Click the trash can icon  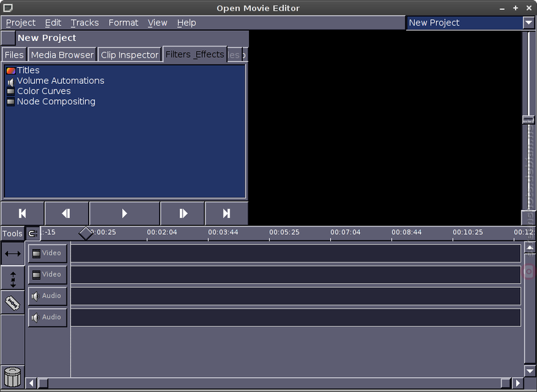pyautogui.click(x=13, y=377)
